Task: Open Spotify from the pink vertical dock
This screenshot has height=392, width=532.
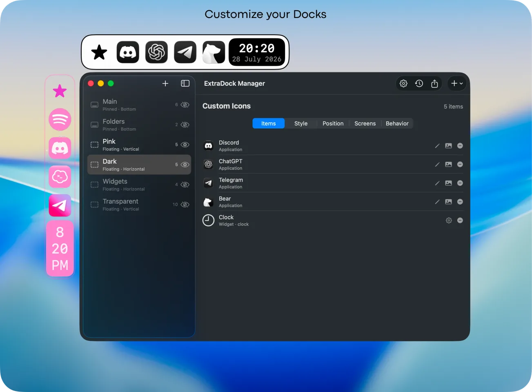Action: point(60,119)
